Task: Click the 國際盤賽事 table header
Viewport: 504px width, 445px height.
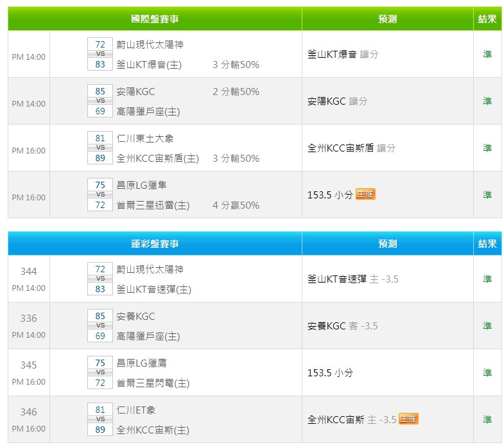Action: coord(155,19)
